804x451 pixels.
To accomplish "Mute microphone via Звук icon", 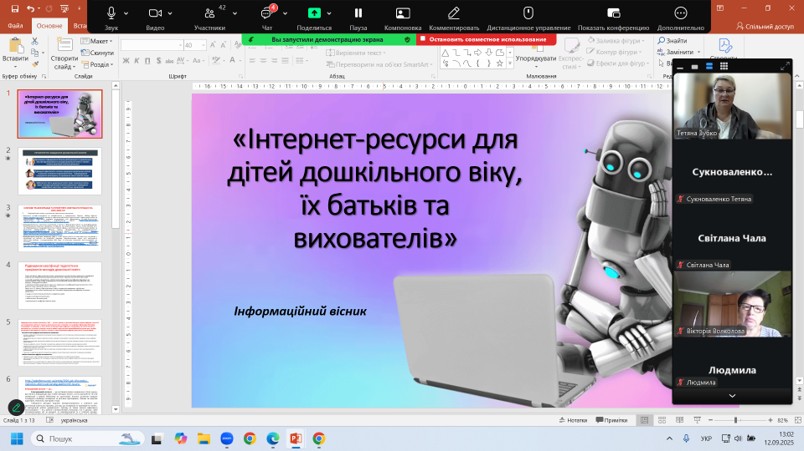I will pyautogui.click(x=111, y=13).
